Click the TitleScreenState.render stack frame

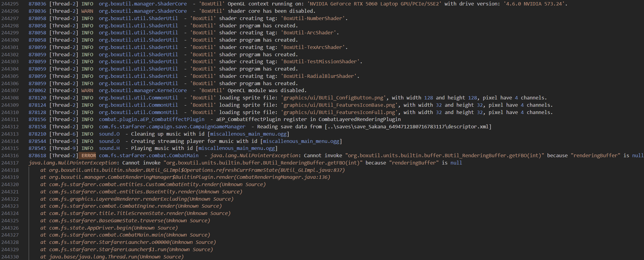[140, 213]
